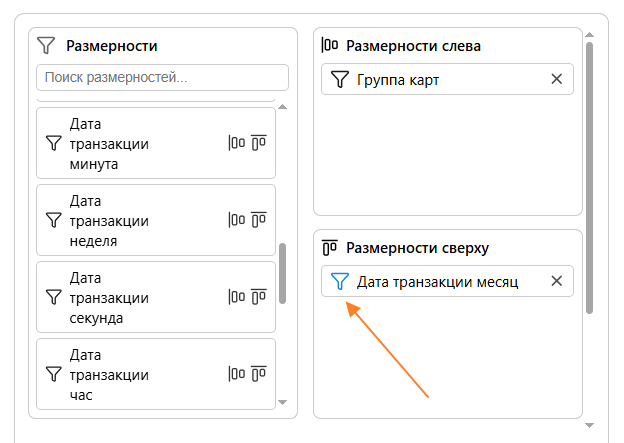Screen dimensions: 624x443
Task: Click the dimensions list scroll-up arrow
Action: [282, 107]
